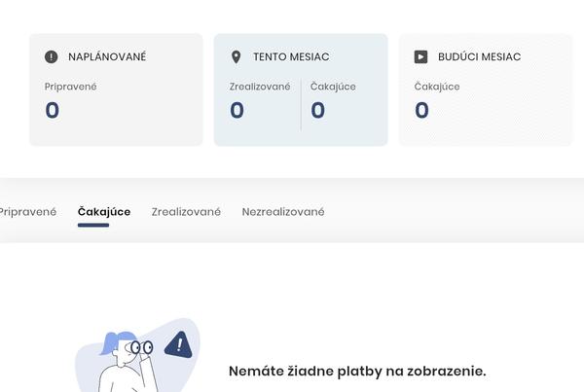
Task: Click the exclamation icon beside Naplánované
Action: (x=52, y=57)
